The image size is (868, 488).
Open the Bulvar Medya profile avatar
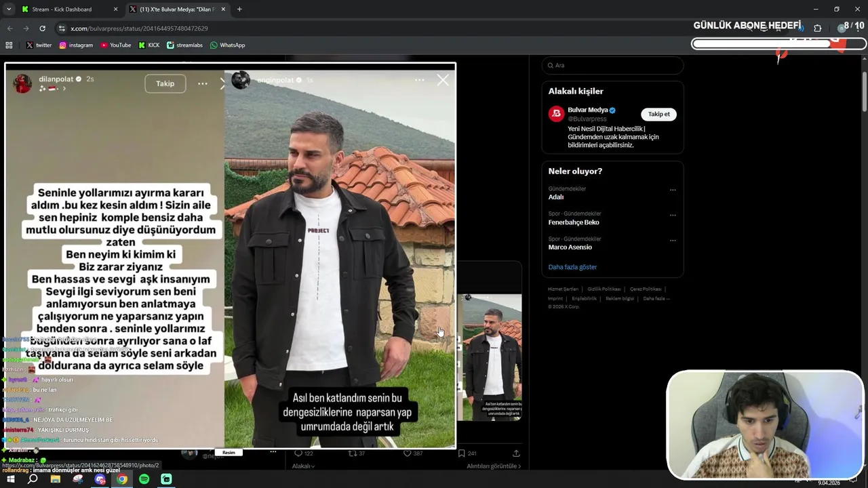point(556,114)
